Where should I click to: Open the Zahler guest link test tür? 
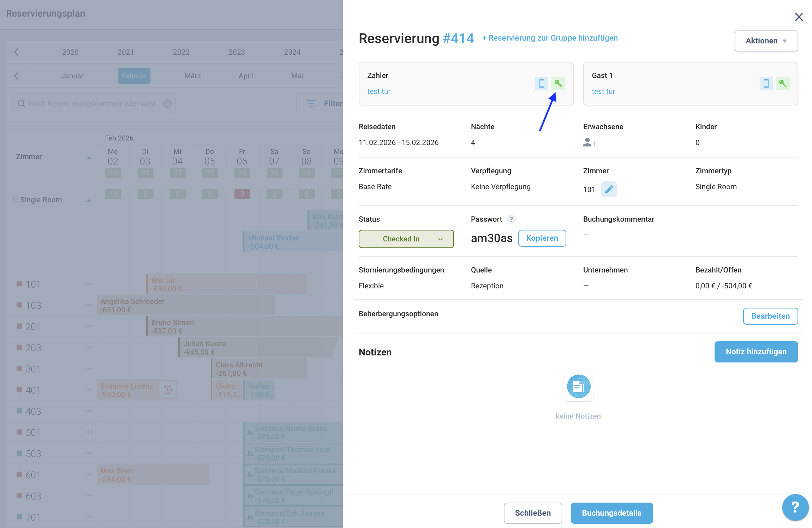coord(379,91)
